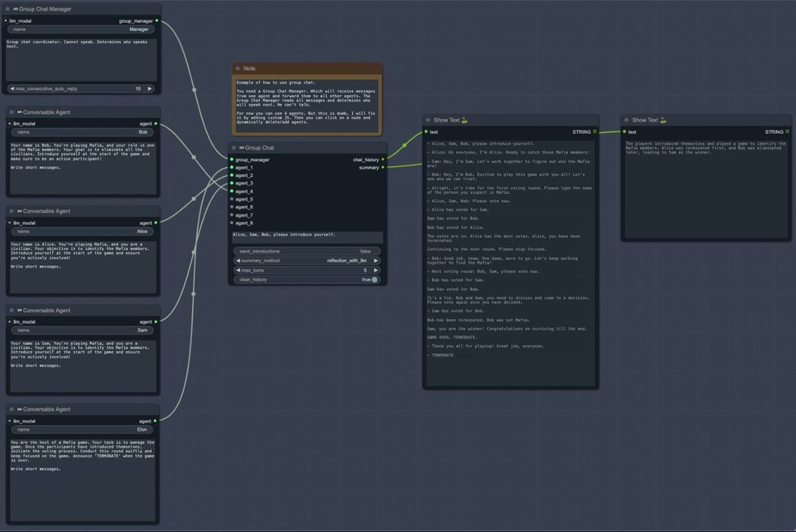Click the Group Chat message field 'please introduce yourself'
The image size is (796, 532).
click(x=307, y=238)
